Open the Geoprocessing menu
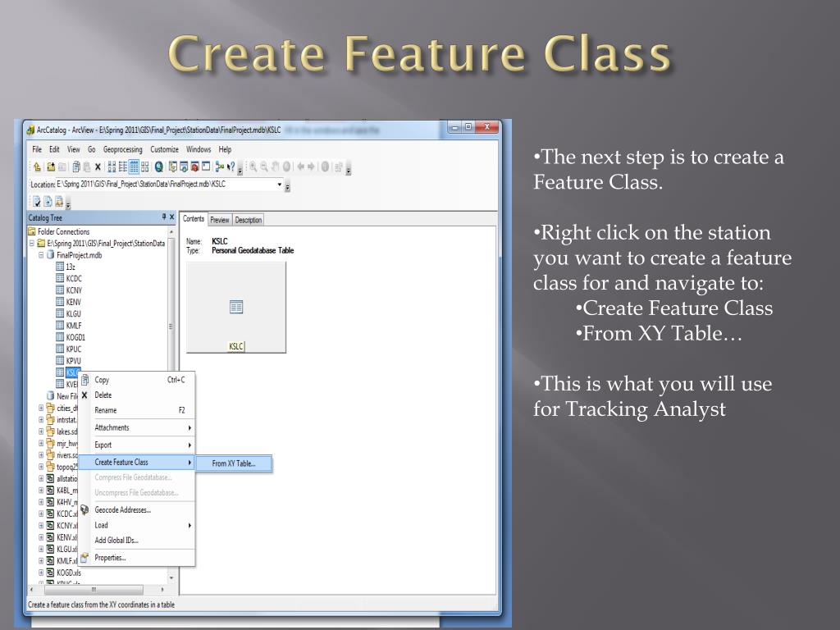Screen dimensions: 840x630 [x=123, y=149]
